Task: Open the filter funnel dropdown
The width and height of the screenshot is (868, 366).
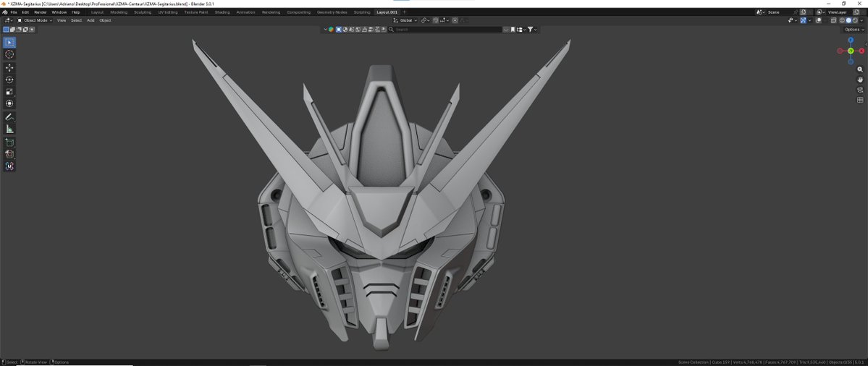Action: (x=531, y=30)
